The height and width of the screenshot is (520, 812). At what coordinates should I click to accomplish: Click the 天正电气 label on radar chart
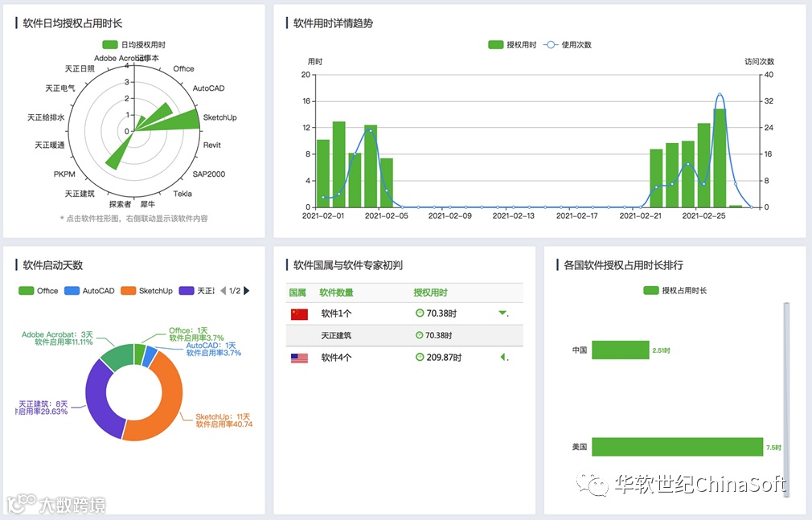60,88
